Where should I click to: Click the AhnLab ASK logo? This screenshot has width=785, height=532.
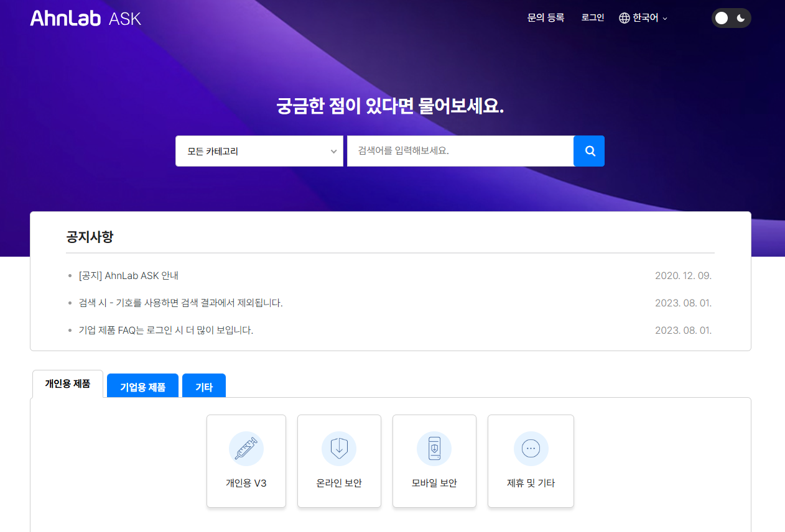[86, 18]
